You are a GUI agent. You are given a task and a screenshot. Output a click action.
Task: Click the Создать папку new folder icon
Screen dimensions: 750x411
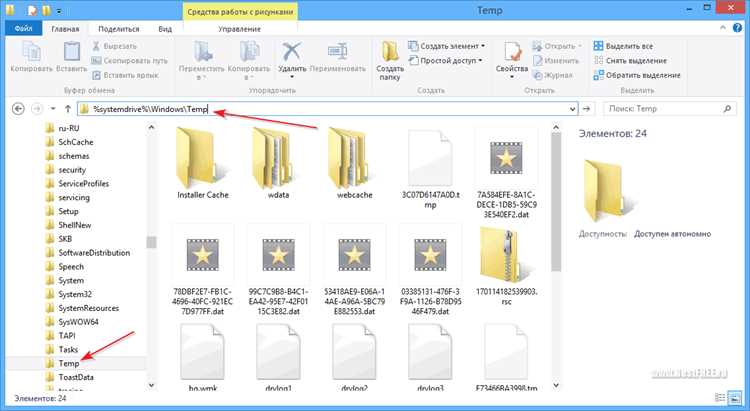(390, 52)
